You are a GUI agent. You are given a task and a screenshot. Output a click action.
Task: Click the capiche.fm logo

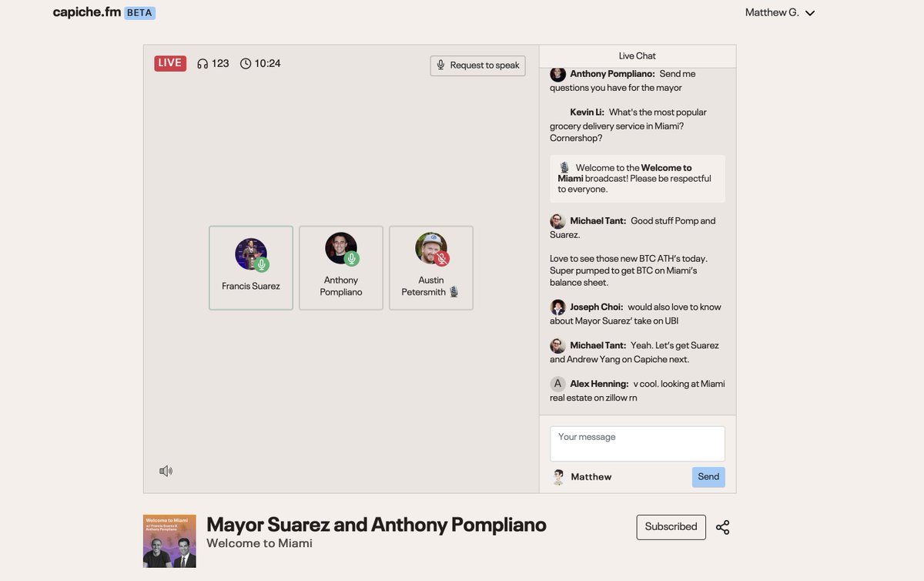86,12
